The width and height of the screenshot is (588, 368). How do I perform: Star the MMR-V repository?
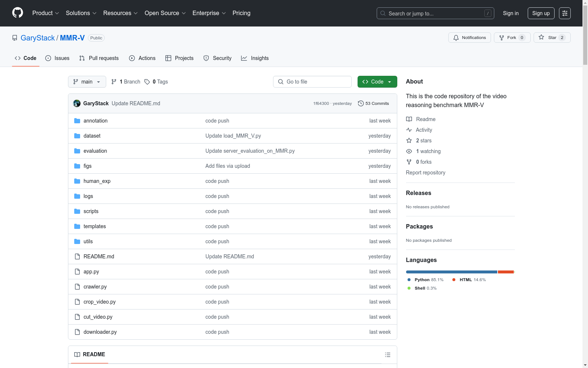[552, 38]
